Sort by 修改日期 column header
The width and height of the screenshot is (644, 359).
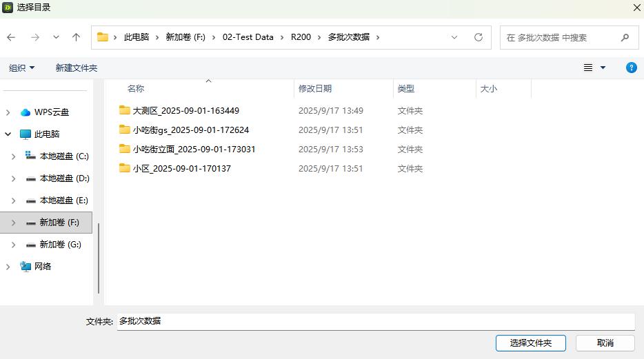click(x=315, y=89)
